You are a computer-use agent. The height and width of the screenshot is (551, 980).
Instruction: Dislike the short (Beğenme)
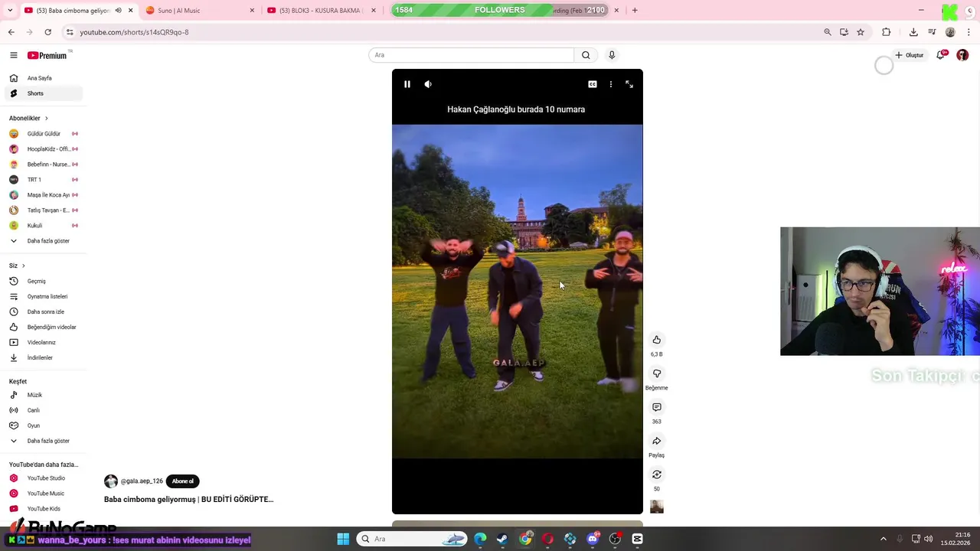tap(656, 373)
